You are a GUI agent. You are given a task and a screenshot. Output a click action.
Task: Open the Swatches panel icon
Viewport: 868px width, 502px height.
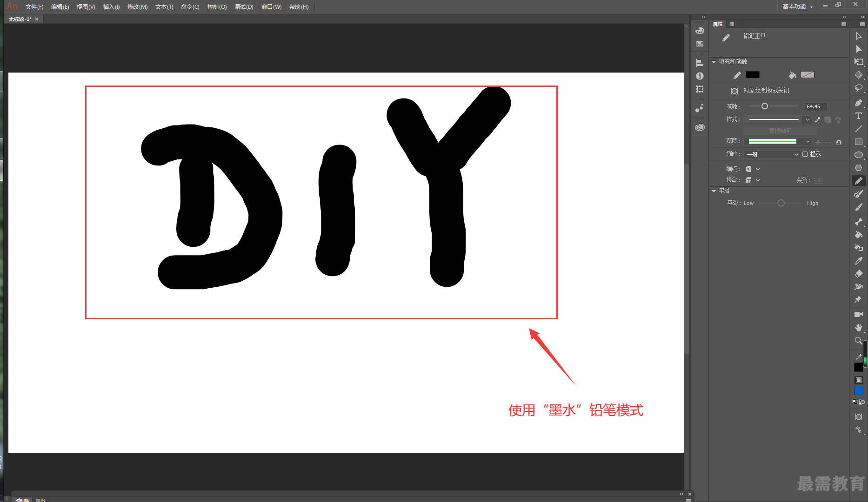point(700,44)
